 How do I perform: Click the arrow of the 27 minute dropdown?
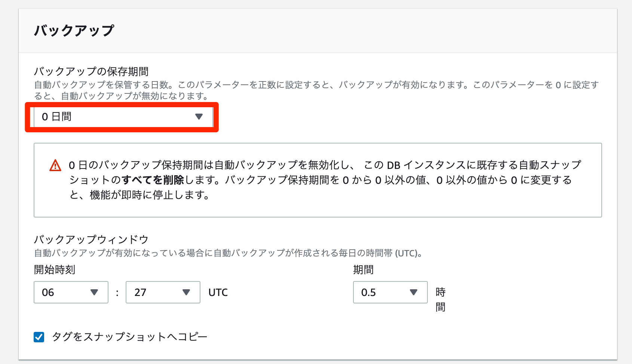(x=186, y=292)
